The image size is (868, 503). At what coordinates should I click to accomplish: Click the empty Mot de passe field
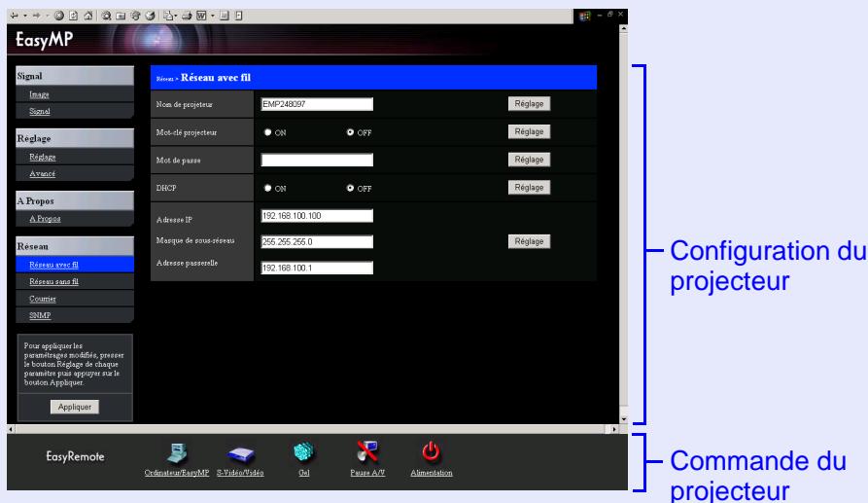click(317, 161)
